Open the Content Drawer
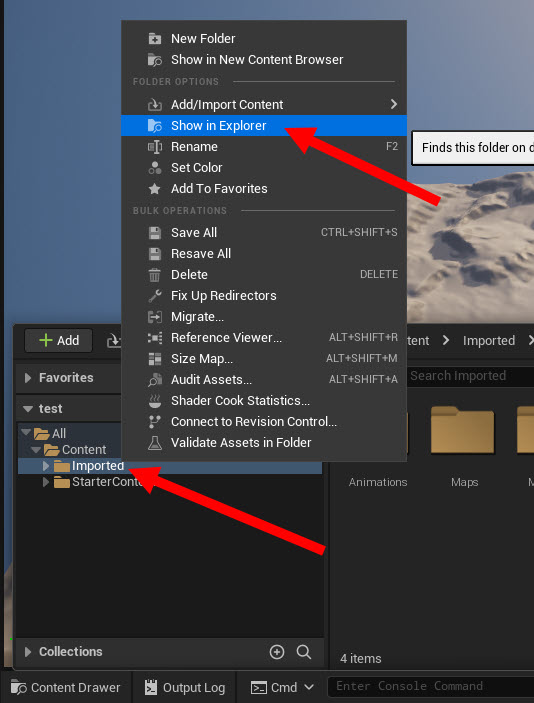Screen dimensions: 534x703 coord(65,687)
